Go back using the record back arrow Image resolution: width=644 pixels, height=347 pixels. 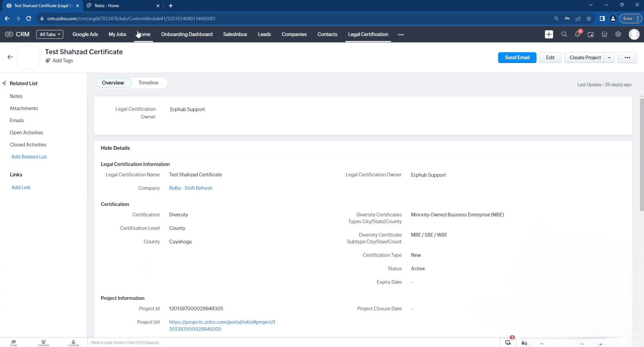tap(10, 57)
